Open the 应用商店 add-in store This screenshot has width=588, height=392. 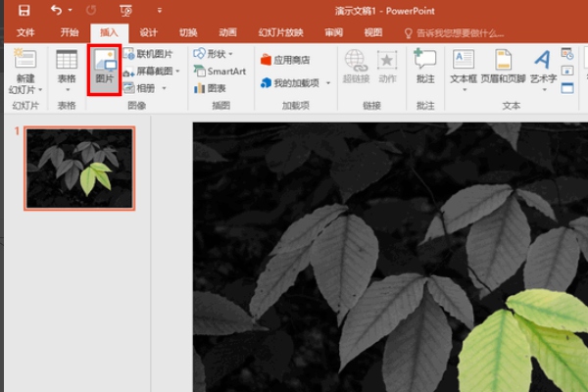285,60
